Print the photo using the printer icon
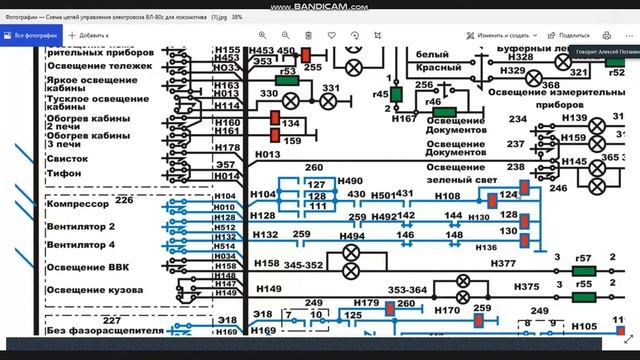640x360 pixels. (607, 36)
